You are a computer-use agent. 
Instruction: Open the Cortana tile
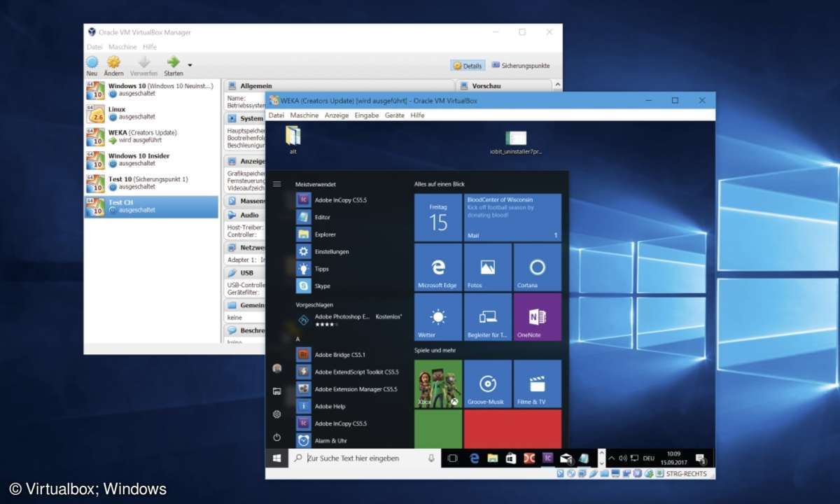pyautogui.click(x=538, y=267)
